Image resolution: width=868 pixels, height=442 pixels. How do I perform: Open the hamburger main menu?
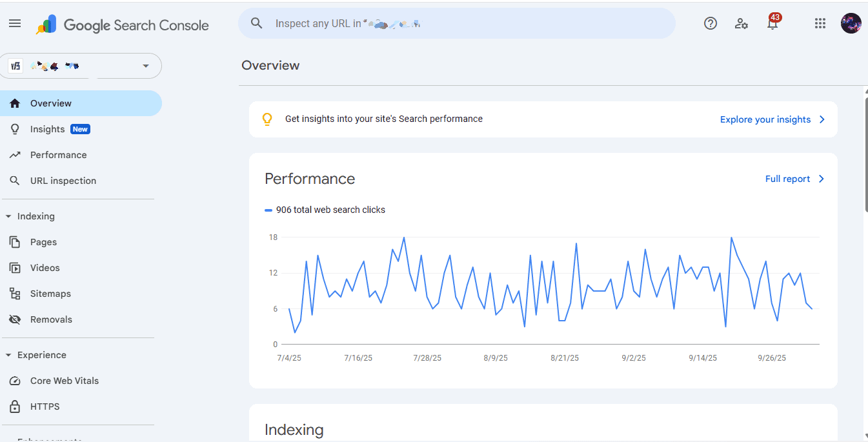pos(15,24)
